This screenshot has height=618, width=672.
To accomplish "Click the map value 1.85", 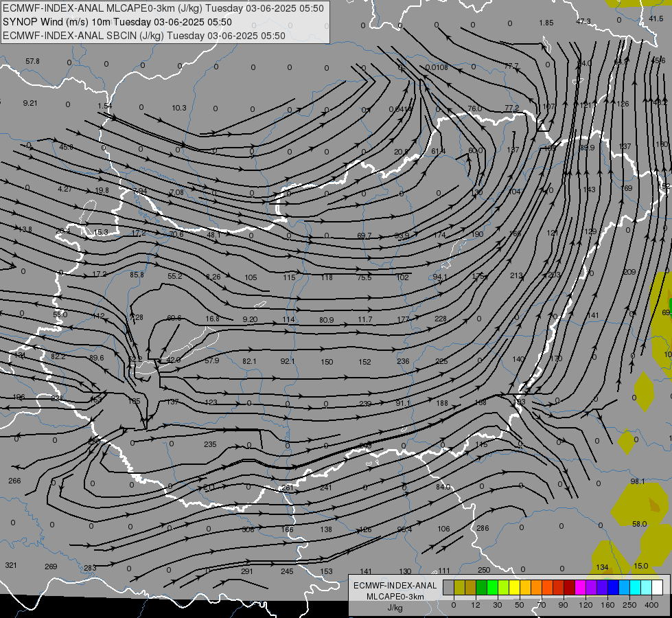I will click(546, 23).
